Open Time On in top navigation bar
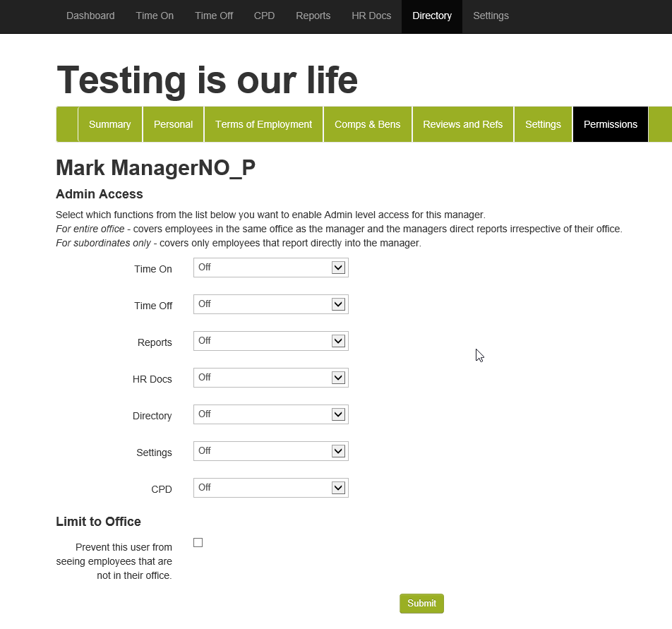672x629 pixels. coord(155,16)
